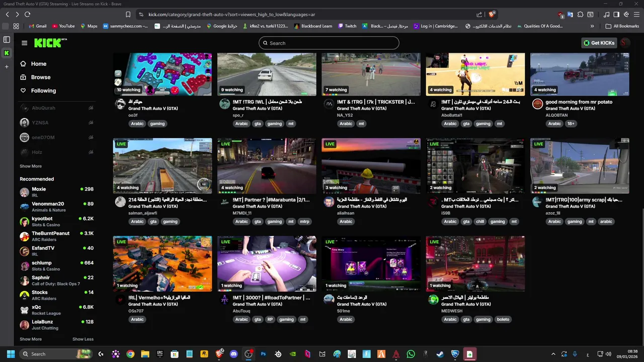Image resolution: width=644 pixels, height=362 pixels.
Task: Toggle the Brave vertical sidebar panel icon
Action: point(7,39)
